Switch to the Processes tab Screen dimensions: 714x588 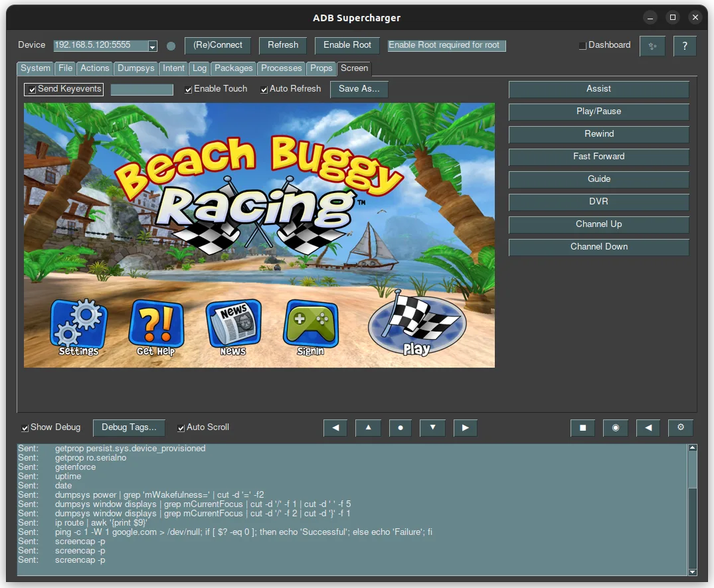click(x=282, y=68)
